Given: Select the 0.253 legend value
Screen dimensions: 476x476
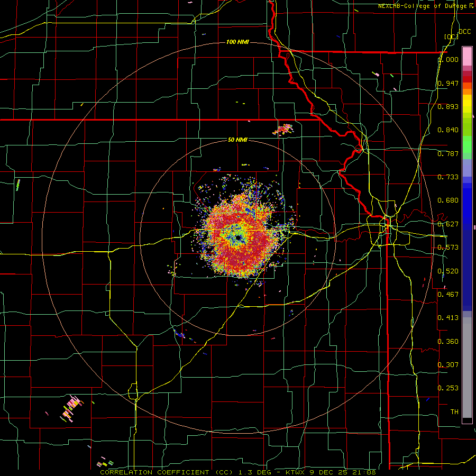Looking at the screenshot, I should pyautogui.click(x=448, y=388).
